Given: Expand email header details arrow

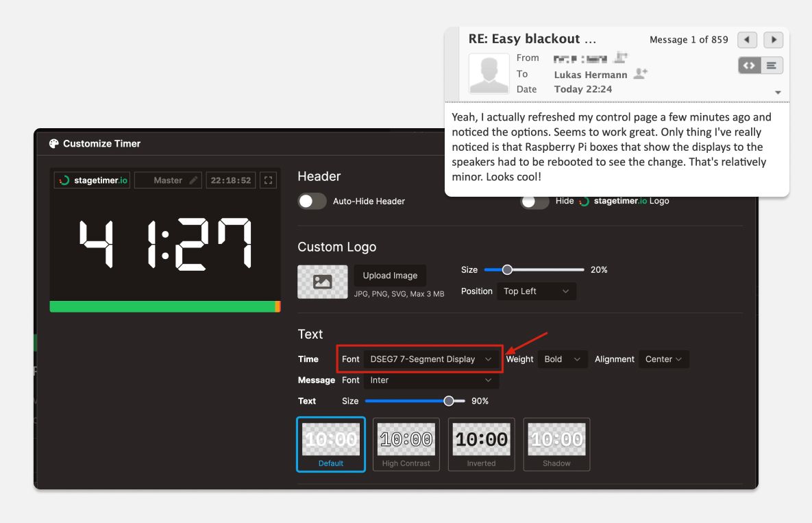Looking at the screenshot, I should 778,93.
